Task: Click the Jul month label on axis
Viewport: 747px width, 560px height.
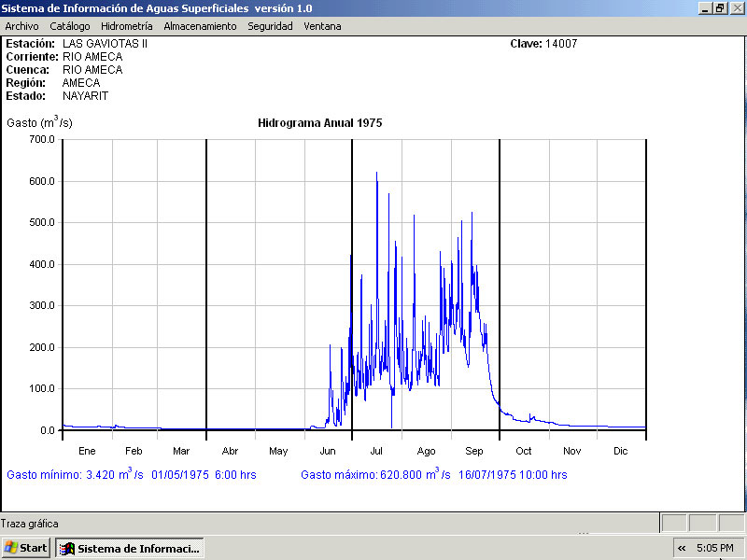Action: click(x=376, y=451)
